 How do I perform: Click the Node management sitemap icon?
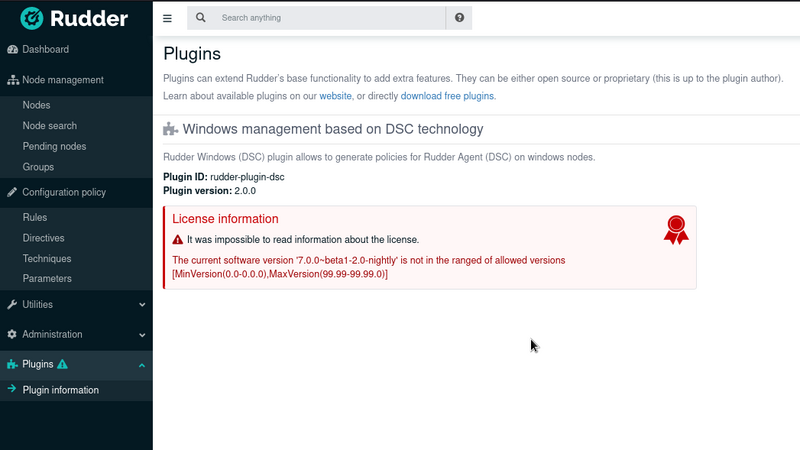pos(13,80)
